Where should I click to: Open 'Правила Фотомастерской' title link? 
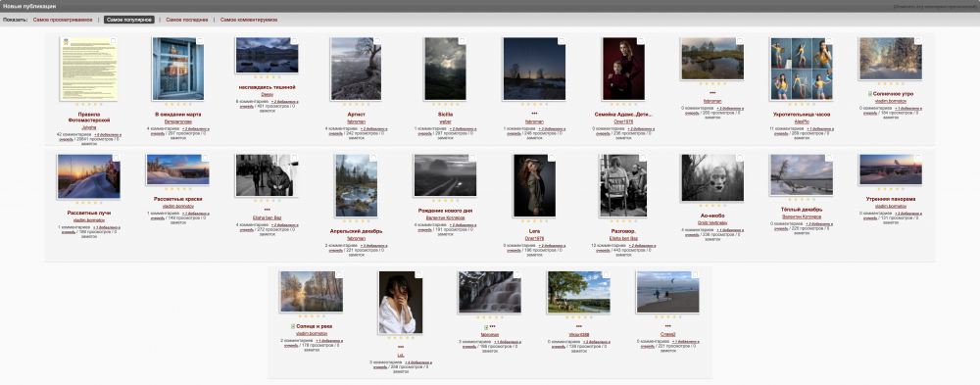(x=88, y=117)
